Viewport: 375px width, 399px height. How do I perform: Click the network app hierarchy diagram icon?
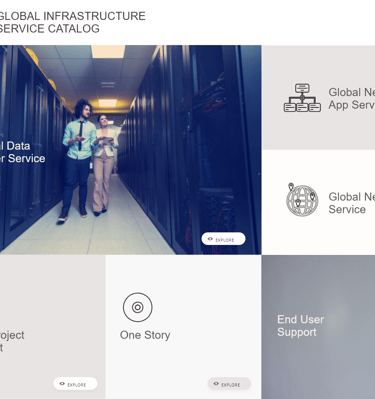[302, 98]
